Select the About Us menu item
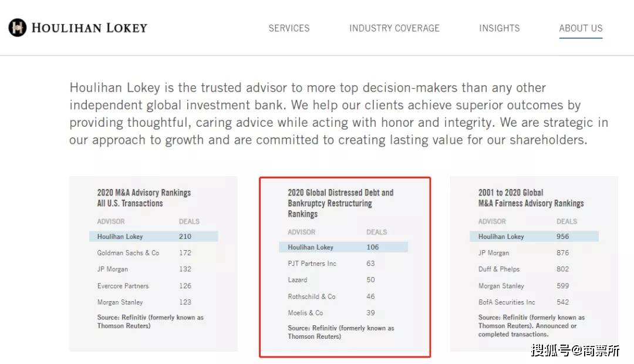Viewport: 634px width, 364px height. [581, 28]
